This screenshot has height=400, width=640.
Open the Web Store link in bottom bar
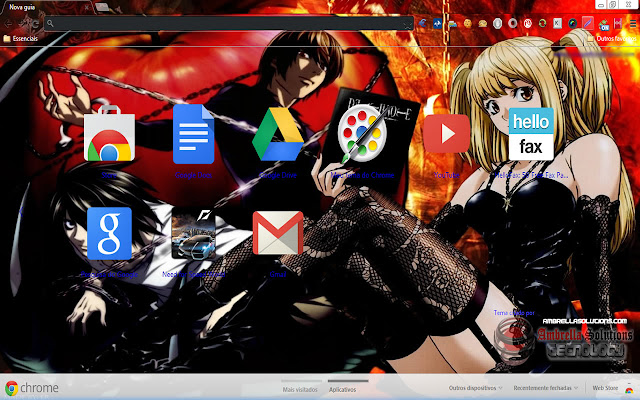613,388
